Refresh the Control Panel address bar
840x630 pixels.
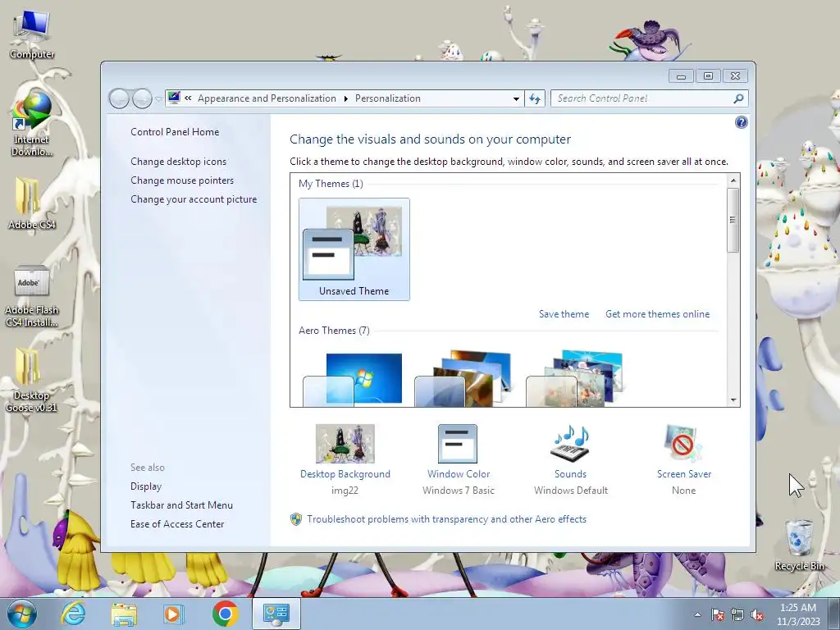[x=535, y=98]
